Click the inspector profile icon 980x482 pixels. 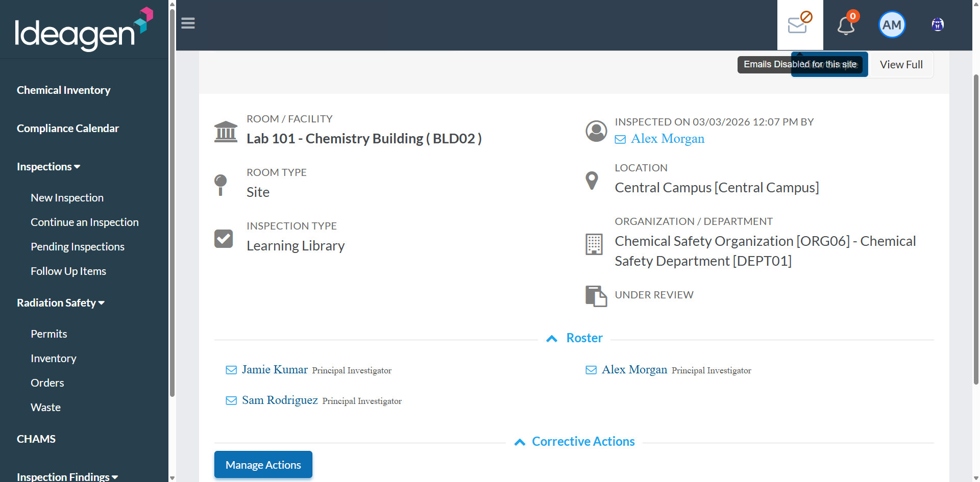[596, 131]
